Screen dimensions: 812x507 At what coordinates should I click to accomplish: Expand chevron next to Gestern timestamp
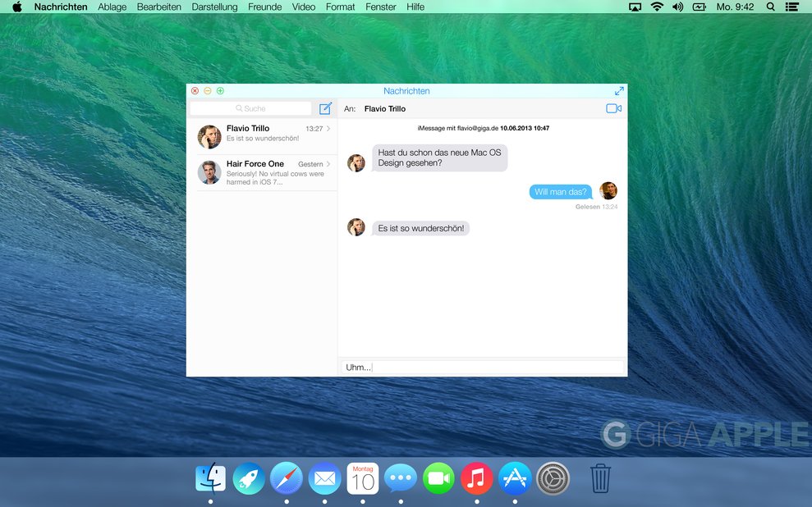click(x=328, y=164)
